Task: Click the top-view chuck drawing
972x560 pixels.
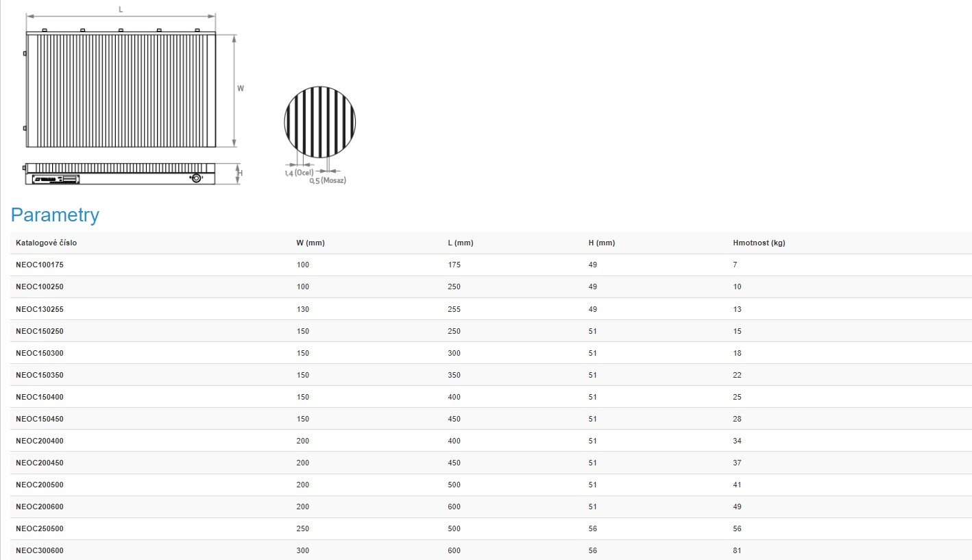Action: click(121, 90)
